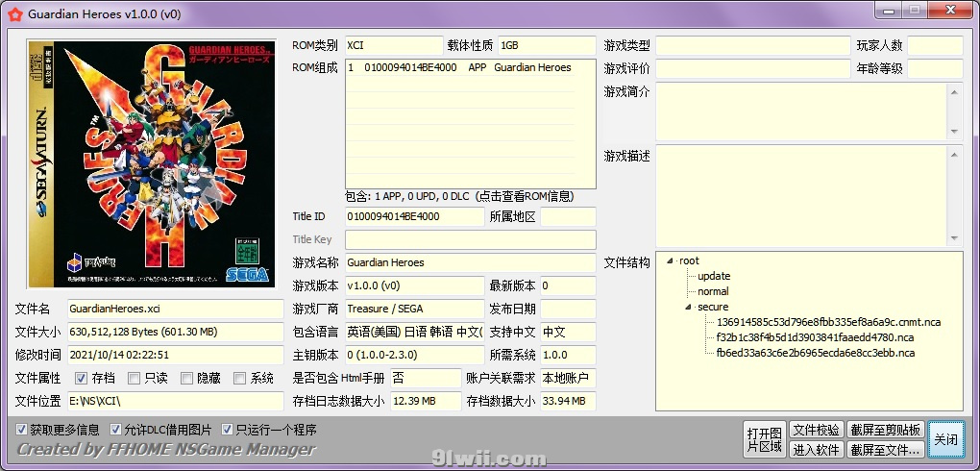Click the 修改时间 field 2021/10/14 02:22:51
This screenshot has width=980, height=471.
point(175,355)
